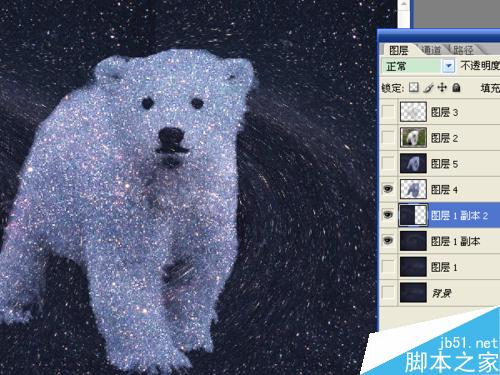The image size is (500, 375).
Task: Click the lock image pixels brush icon
Action: tap(428, 88)
